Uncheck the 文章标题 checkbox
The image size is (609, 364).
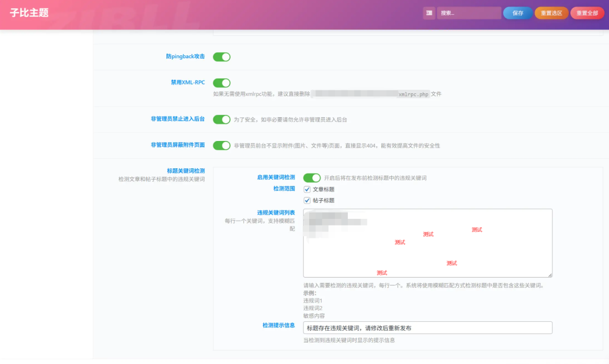pyautogui.click(x=307, y=189)
